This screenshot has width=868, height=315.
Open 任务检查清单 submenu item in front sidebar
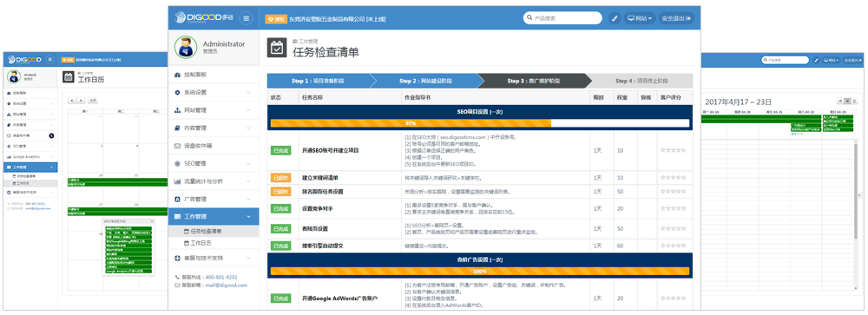click(214, 231)
